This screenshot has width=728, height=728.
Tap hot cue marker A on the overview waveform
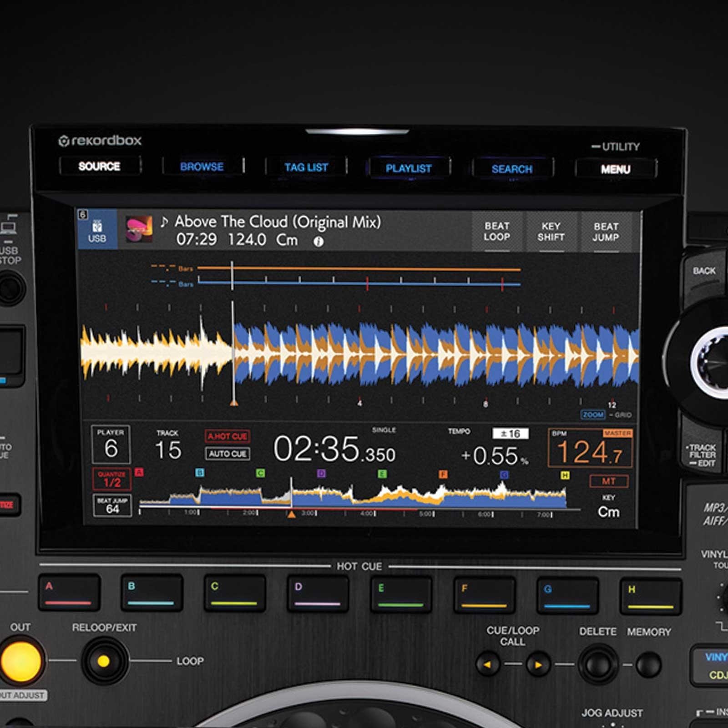(139, 472)
